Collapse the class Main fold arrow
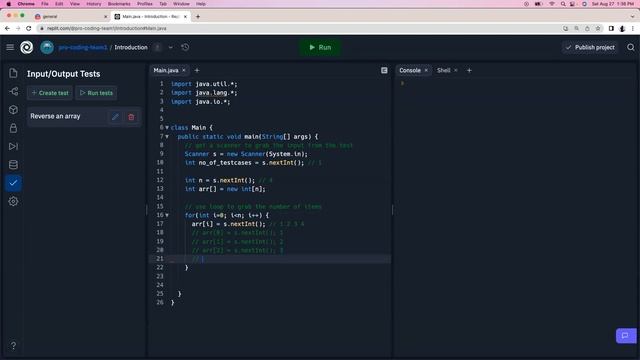The width and height of the screenshot is (640, 360). tap(167, 127)
